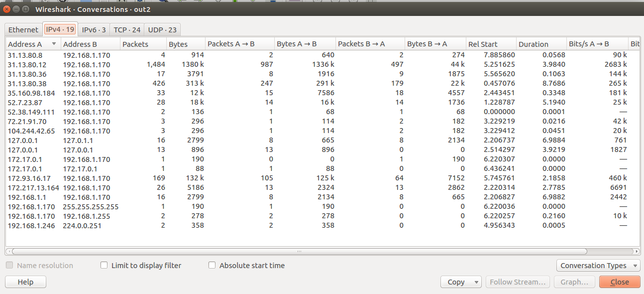Select the conversation row 31.13.80.38
The image size is (644, 294).
(323, 84)
